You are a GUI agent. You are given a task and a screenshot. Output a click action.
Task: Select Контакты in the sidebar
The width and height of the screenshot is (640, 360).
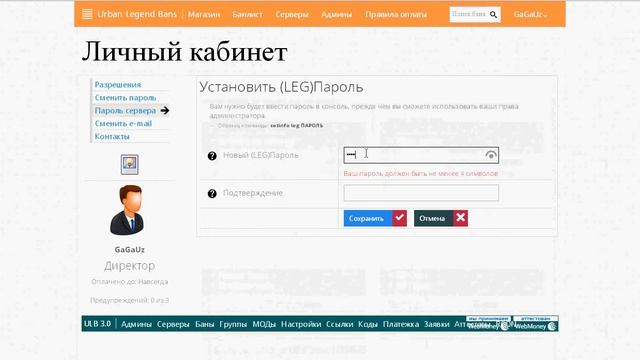tap(112, 136)
